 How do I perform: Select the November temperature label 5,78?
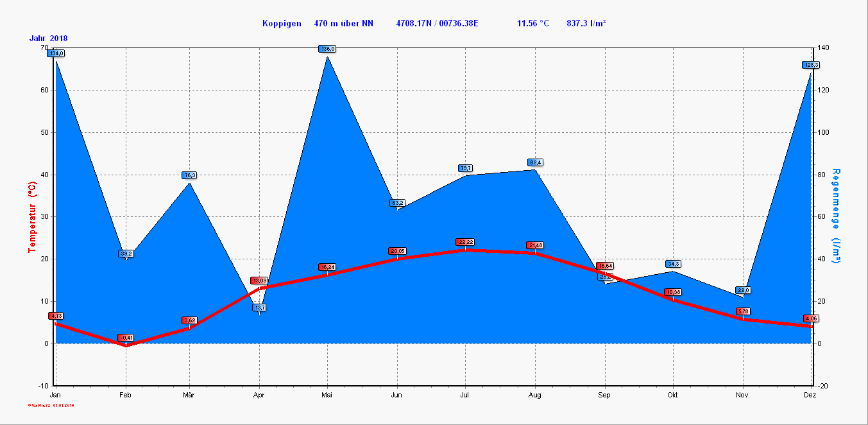click(743, 311)
